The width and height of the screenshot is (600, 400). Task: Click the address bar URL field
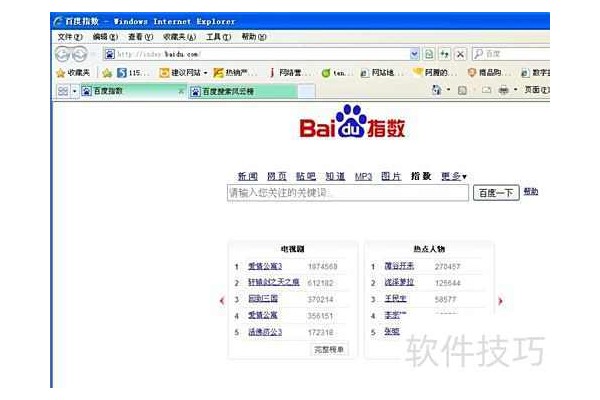coord(262,54)
